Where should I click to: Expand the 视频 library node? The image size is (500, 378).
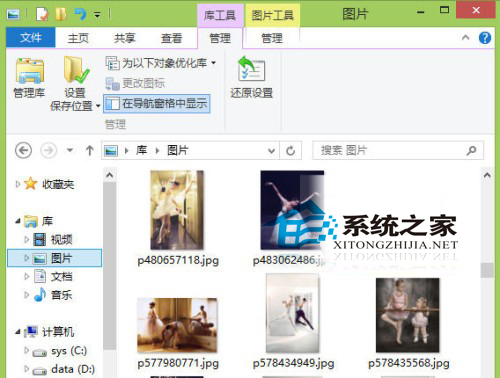tap(27, 239)
